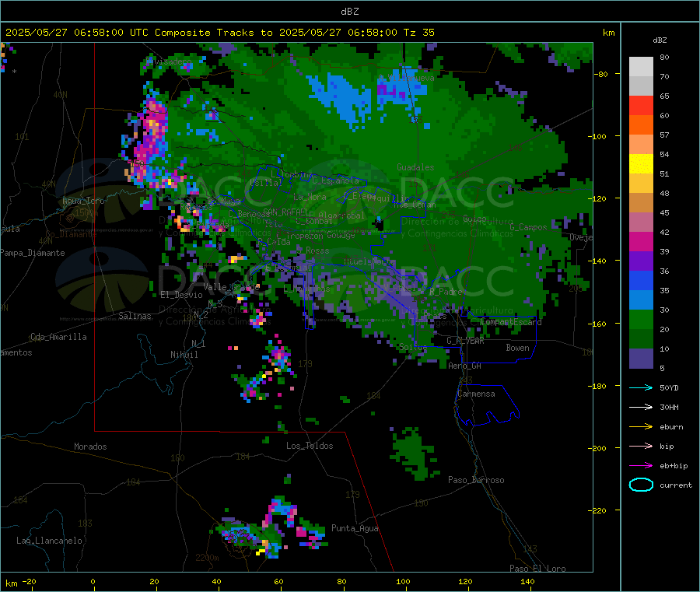Click the white 30HM track arrow in legend
Screen dimensions: 700x592
(x=641, y=407)
